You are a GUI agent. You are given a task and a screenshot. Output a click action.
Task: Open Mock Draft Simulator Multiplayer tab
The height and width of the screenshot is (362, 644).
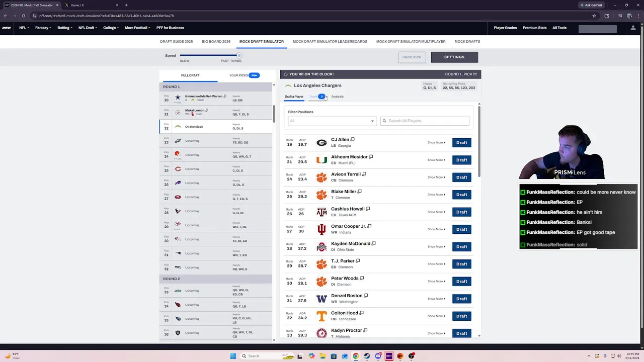coord(411,42)
